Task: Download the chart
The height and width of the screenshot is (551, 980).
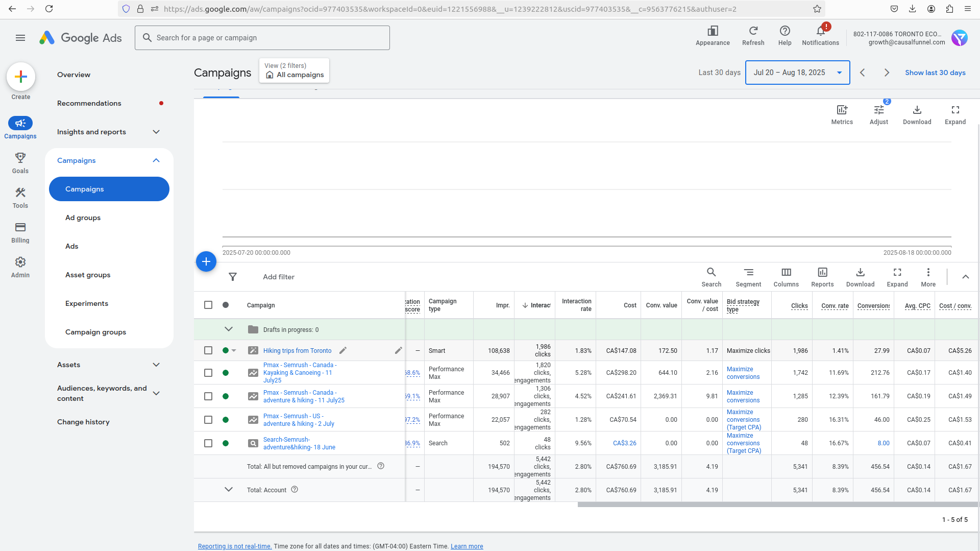Action: point(917,114)
